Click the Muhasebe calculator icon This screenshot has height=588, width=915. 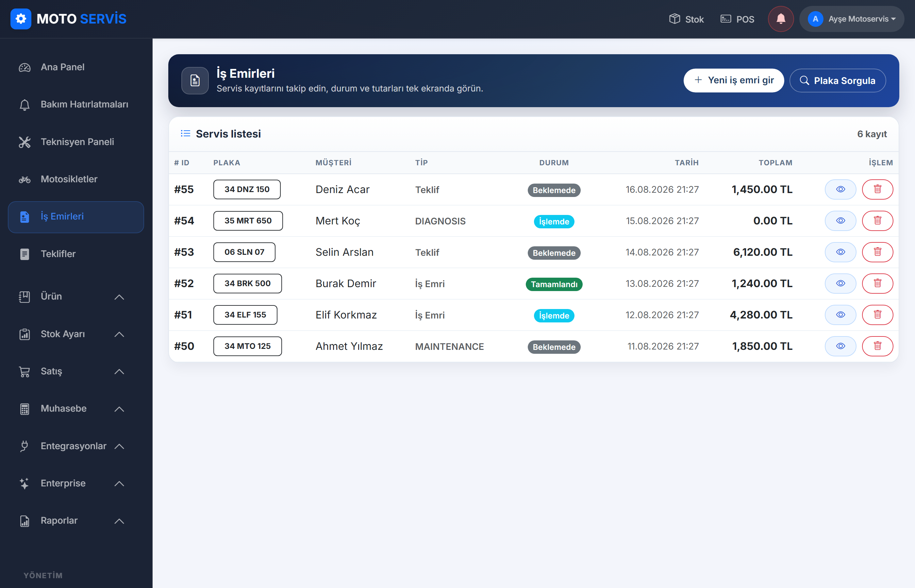25,409
